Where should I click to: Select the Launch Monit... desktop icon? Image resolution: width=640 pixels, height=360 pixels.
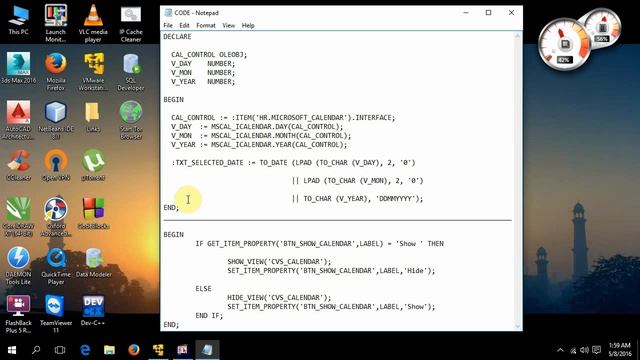click(x=56, y=24)
